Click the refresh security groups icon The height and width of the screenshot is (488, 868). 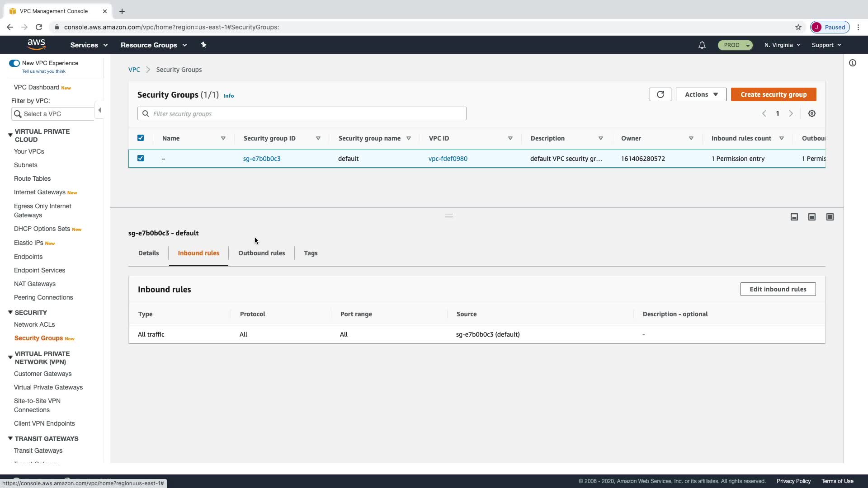click(660, 94)
